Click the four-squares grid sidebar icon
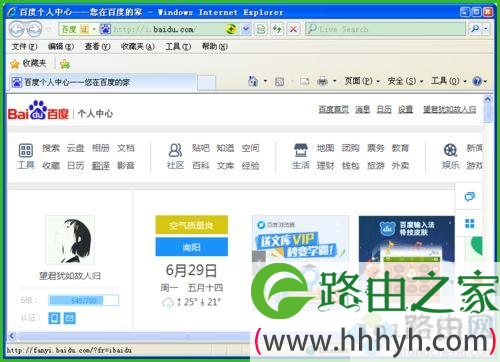Image resolution: width=500 pixels, height=362 pixels. pos(469,223)
